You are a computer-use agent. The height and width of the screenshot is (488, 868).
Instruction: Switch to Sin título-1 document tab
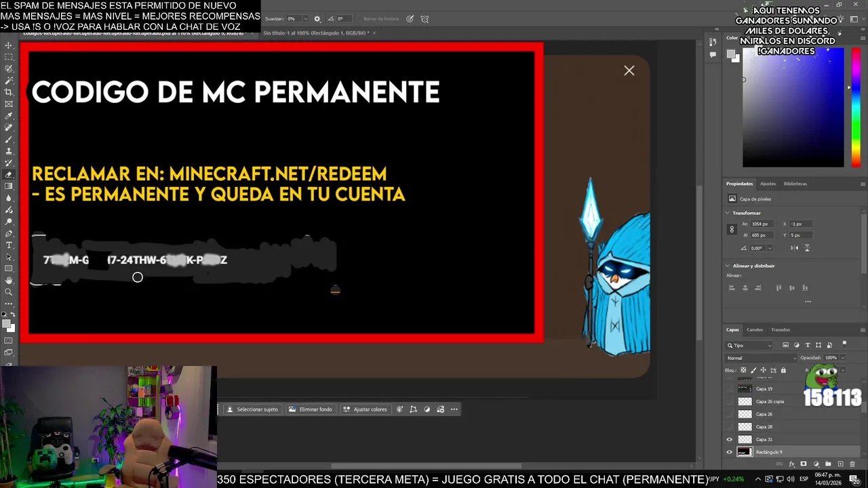tap(315, 33)
